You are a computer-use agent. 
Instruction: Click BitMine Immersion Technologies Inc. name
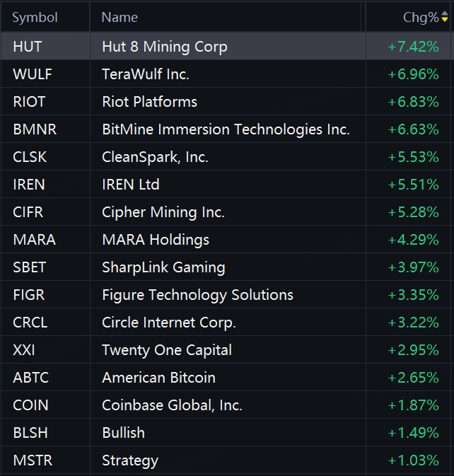coord(226,129)
